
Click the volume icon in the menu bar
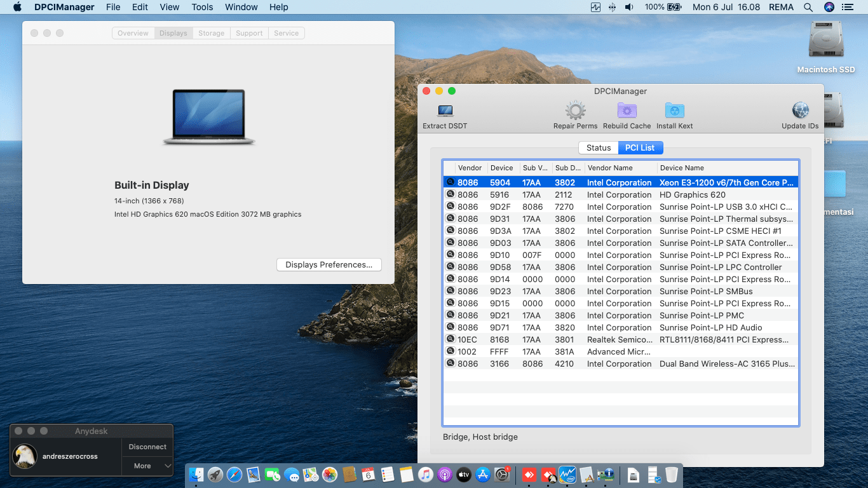(629, 7)
